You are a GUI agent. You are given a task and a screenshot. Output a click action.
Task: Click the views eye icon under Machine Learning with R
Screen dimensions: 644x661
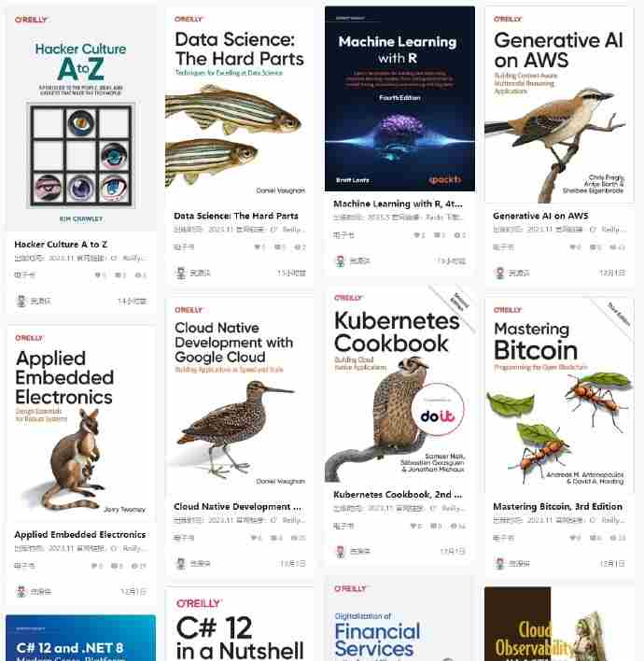click(457, 235)
